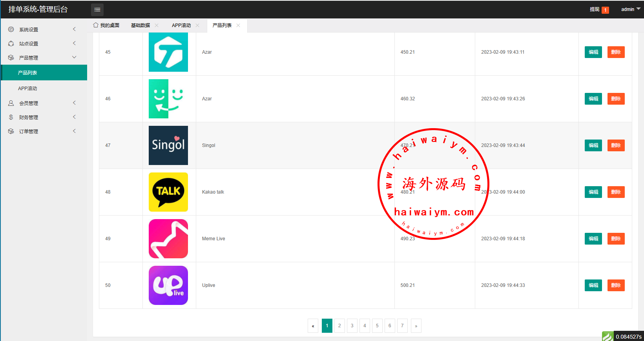Toggle the sidebar with the hamburger menu icon
The image size is (644, 341).
coord(97,10)
